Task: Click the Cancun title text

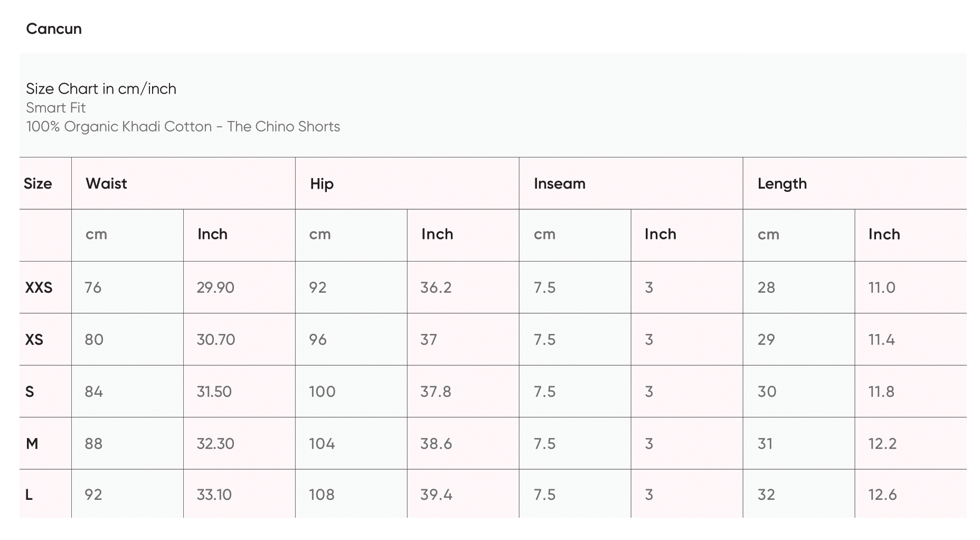Action: click(x=54, y=29)
